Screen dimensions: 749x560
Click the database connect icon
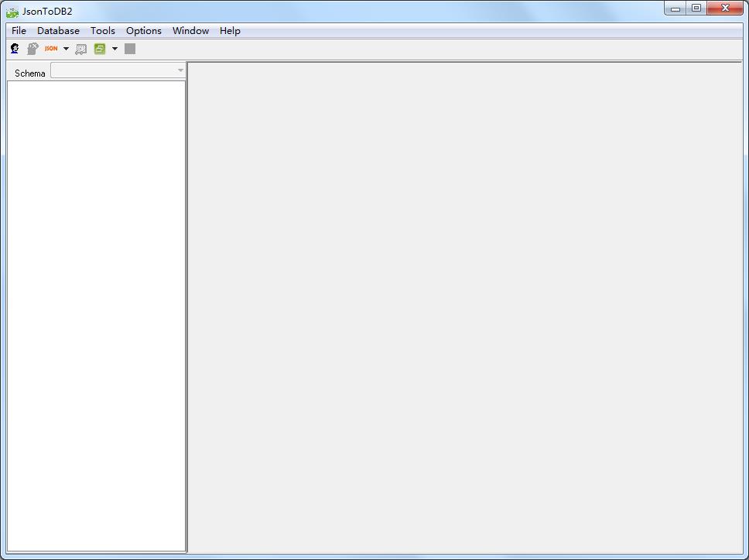(14, 48)
